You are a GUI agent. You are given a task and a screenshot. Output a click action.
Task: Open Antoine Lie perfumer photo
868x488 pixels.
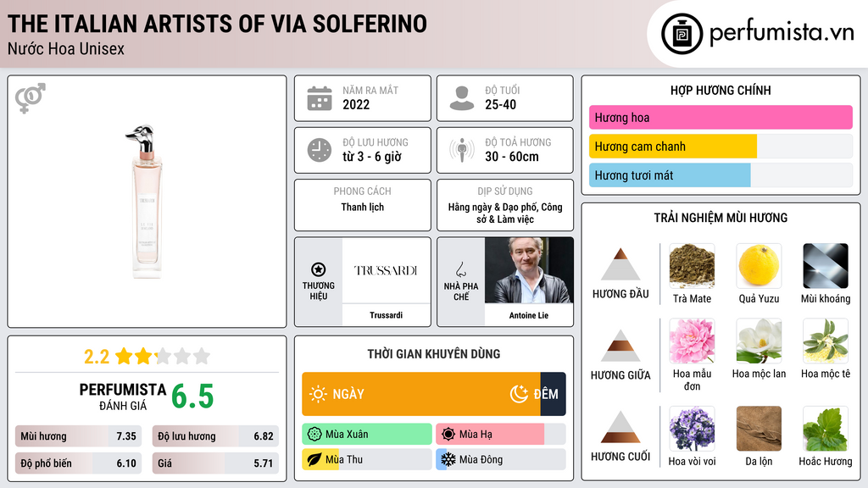(x=529, y=270)
